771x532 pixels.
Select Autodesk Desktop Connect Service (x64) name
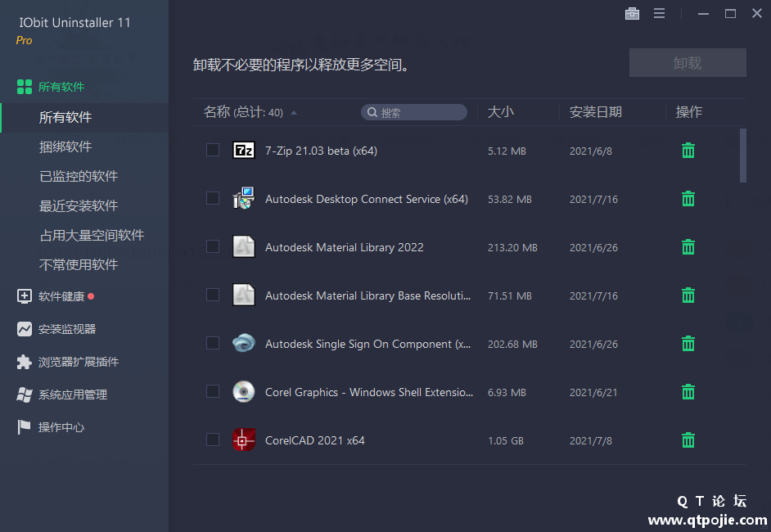point(367,199)
